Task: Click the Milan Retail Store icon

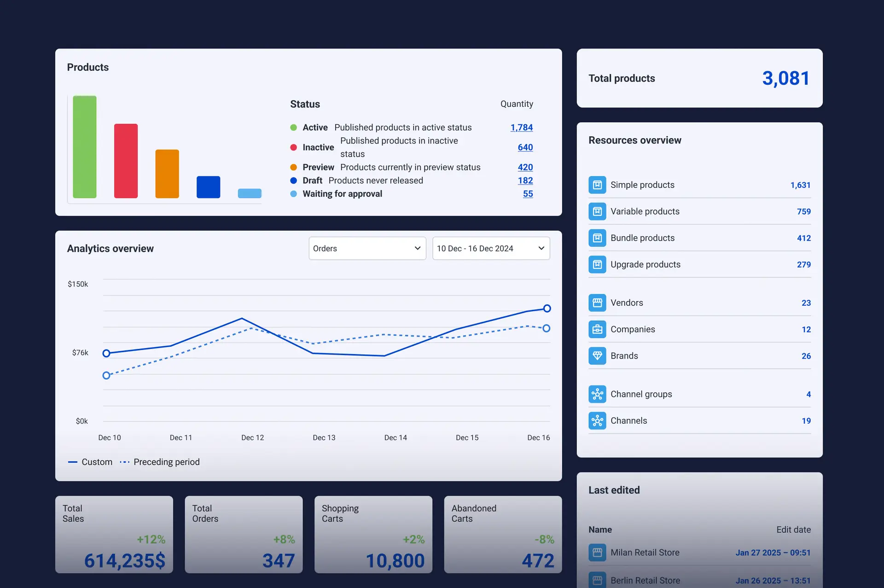Action: 597,553
